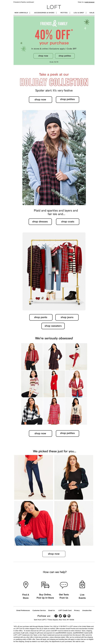Open the 'web browser' view link
The height and width of the screenshot is (644, 108).
click(90, 2)
